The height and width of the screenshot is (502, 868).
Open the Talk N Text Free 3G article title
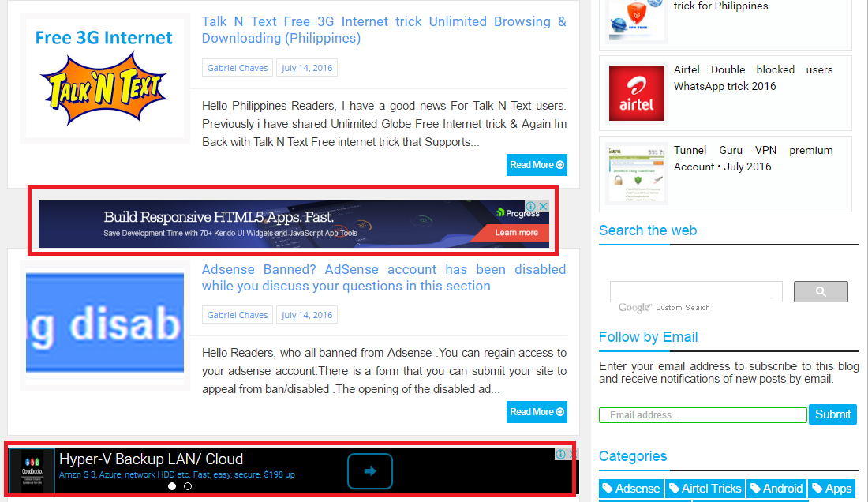(x=383, y=30)
